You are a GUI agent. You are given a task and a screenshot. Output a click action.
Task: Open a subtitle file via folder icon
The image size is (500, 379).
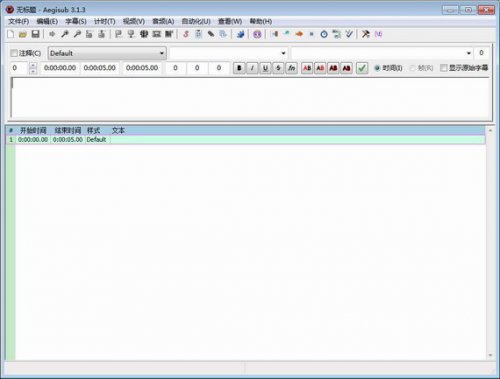[x=23, y=34]
